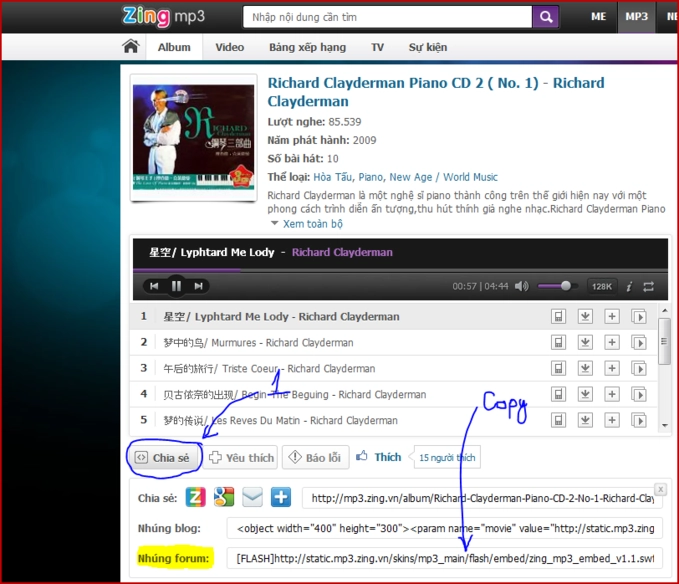
Task: Open the Murmures song page icon
Action: click(639, 342)
